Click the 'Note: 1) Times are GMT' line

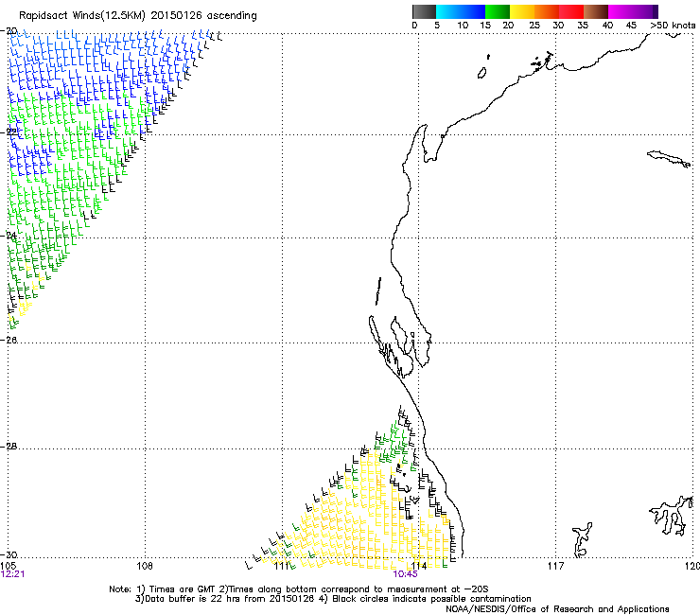pos(299,589)
